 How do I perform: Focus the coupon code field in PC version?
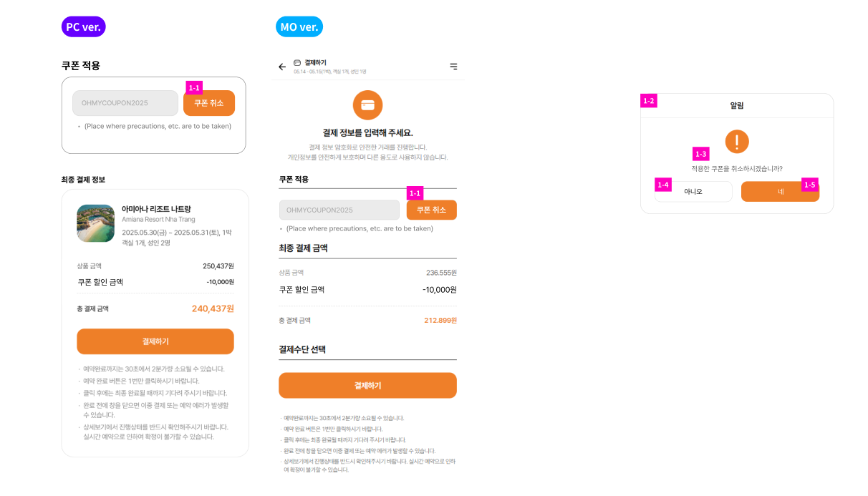pyautogui.click(x=125, y=103)
